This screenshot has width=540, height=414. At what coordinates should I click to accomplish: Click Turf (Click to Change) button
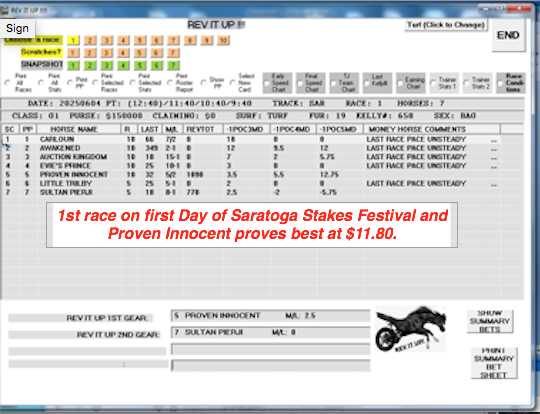tap(446, 25)
